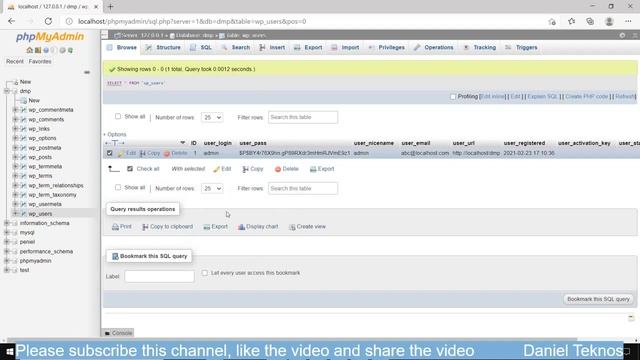Viewport: 640px width, 360px height.
Task: Click With selected Copy icon
Action: 245,169
